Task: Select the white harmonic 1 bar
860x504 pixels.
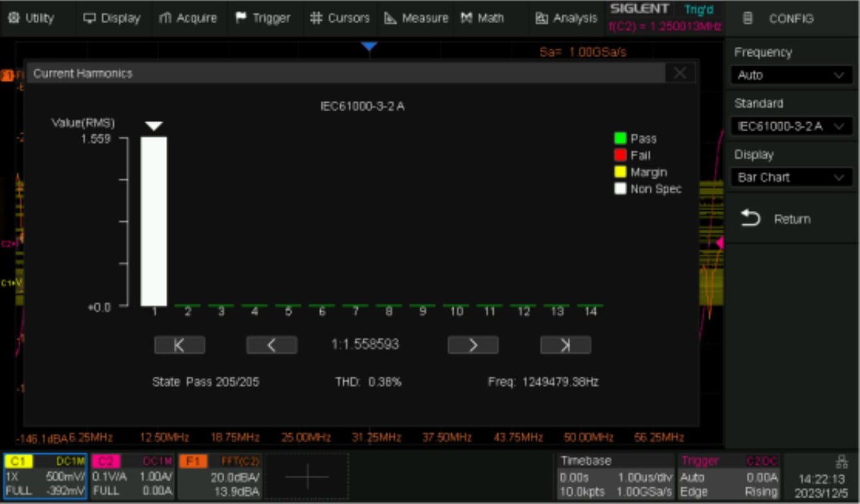Action: [154, 221]
